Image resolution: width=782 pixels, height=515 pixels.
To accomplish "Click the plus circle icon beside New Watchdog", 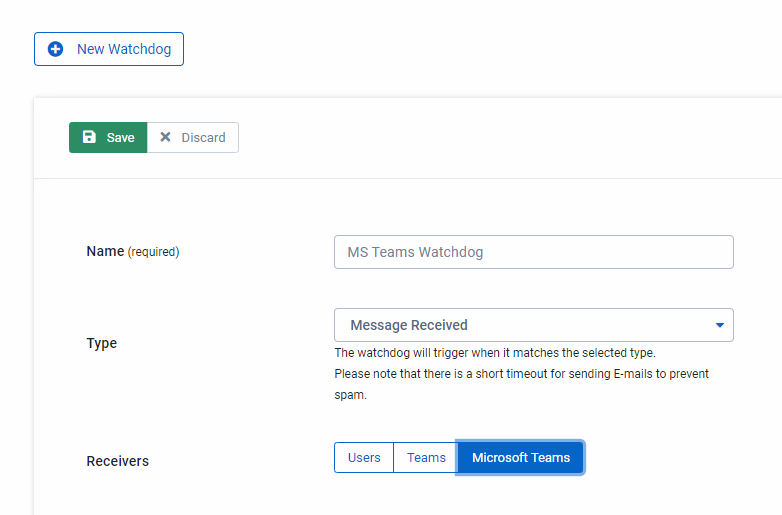I will [x=55, y=49].
